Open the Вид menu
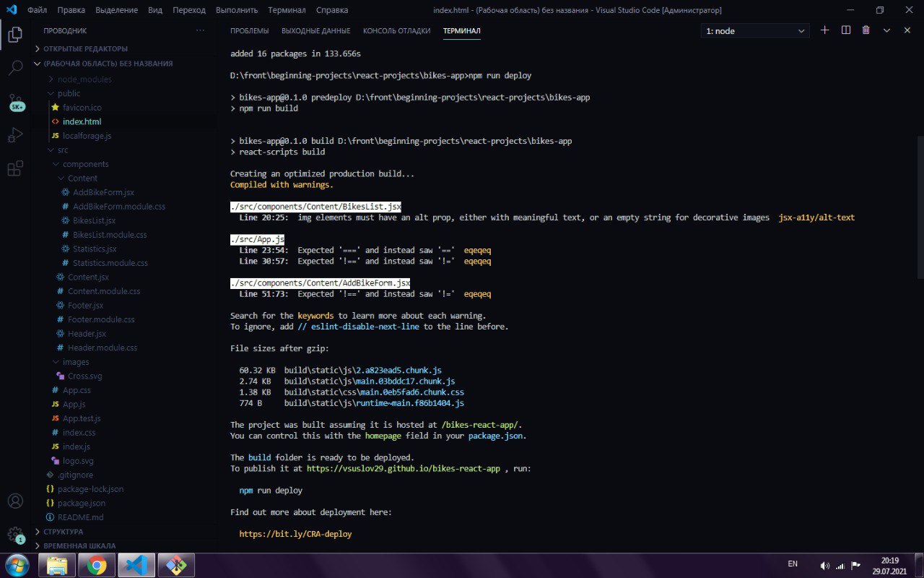Viewport: 924px width, 578px height. tap(155, 10)
